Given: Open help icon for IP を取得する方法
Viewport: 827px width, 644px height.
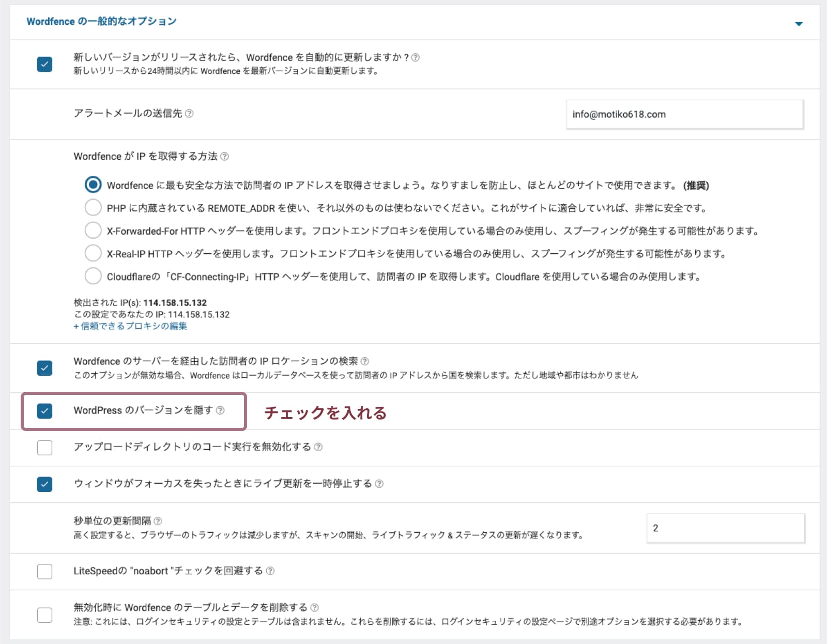Looking at the screenshot, I should coord(224,156).
